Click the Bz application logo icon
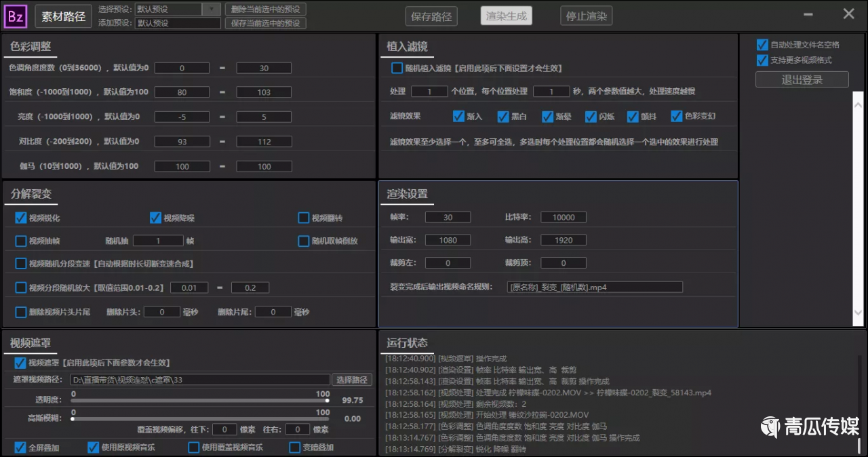Image resolution: width=868 pixels, height=457 pixels. tap(16, 16)
